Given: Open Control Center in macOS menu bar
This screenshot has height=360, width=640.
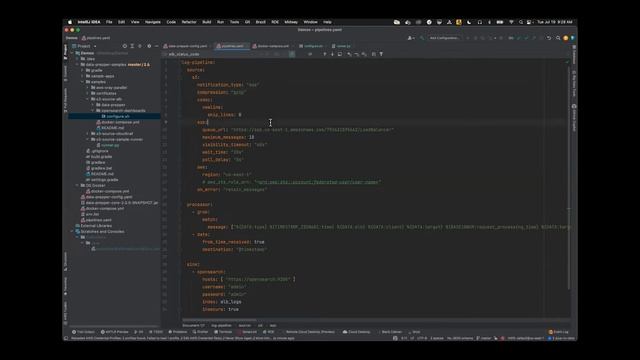Looking at the screenshot, I should click(x=529, y=22).
